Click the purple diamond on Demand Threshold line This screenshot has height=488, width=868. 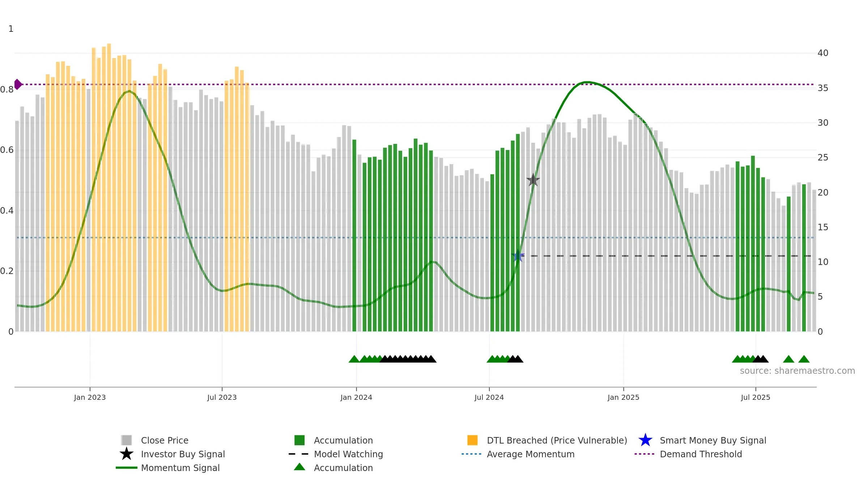(18, 84)
